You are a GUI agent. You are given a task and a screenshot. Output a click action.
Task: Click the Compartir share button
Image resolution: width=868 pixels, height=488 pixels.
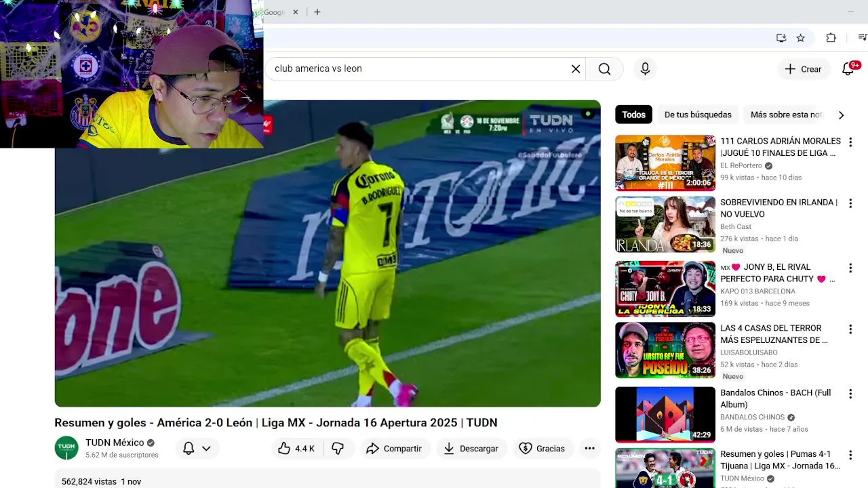394,449
